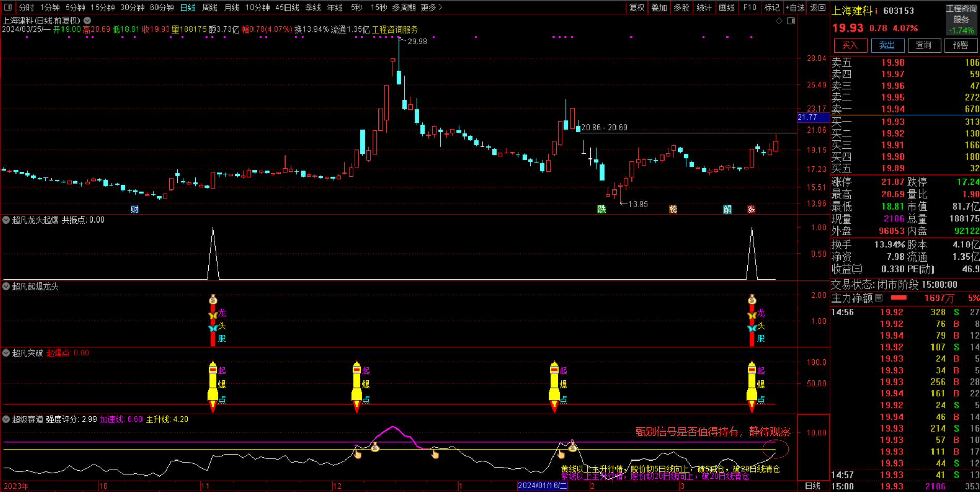Switch to 15秒 period tab
The image size is (980, 492).
tap(379, 8)
